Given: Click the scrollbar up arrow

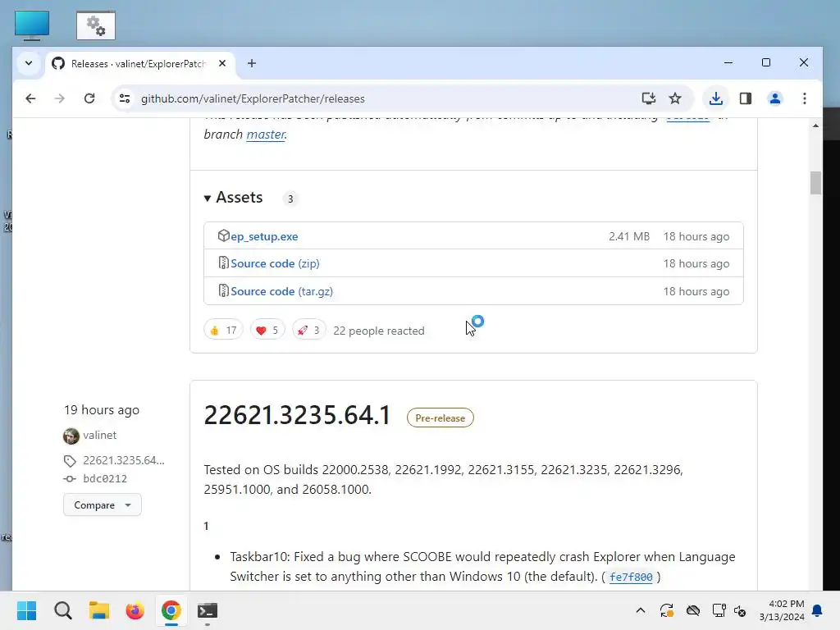Looking at the screenshot, I should pyautogui.click(x=815, y=126).
